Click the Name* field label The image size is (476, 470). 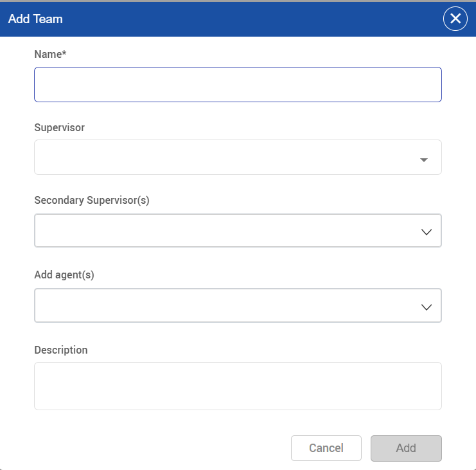pos(49,55)
